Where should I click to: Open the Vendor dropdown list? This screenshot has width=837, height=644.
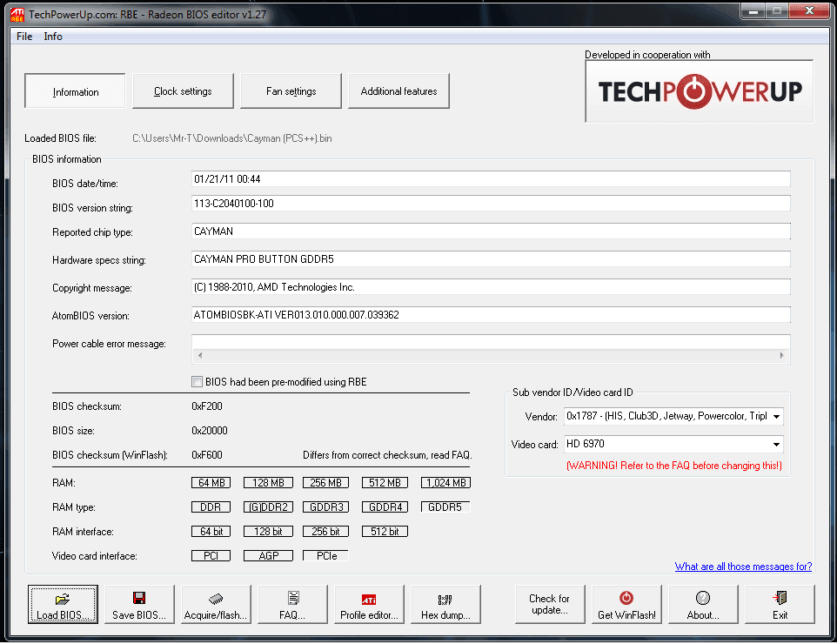(777, 417)
